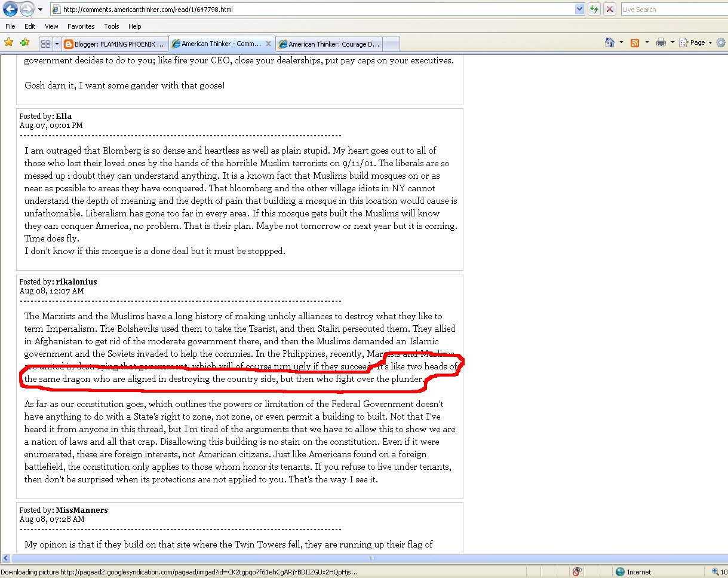The height and width of the screenshot is (578, 728).
Task: Open the File menu
Action: (10, 26)
